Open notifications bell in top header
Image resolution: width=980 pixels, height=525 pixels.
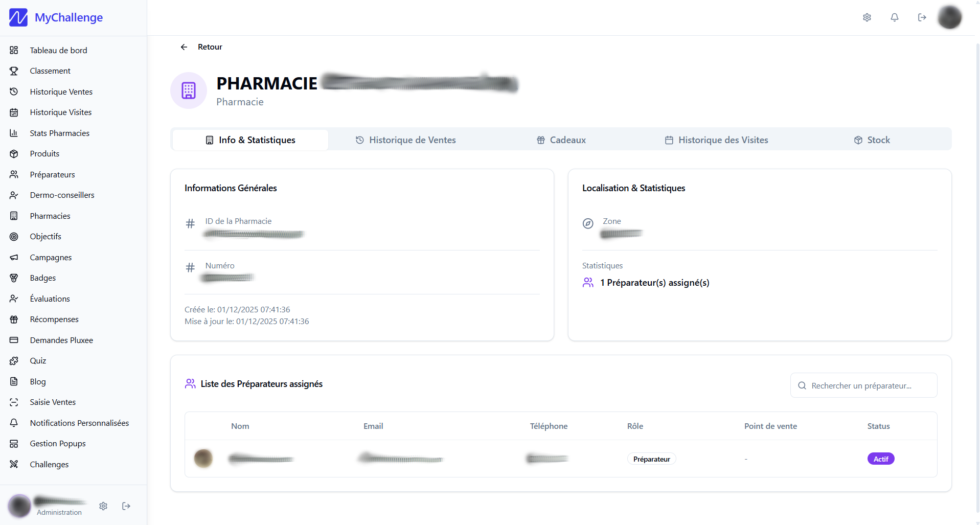[x=895, y=17]
